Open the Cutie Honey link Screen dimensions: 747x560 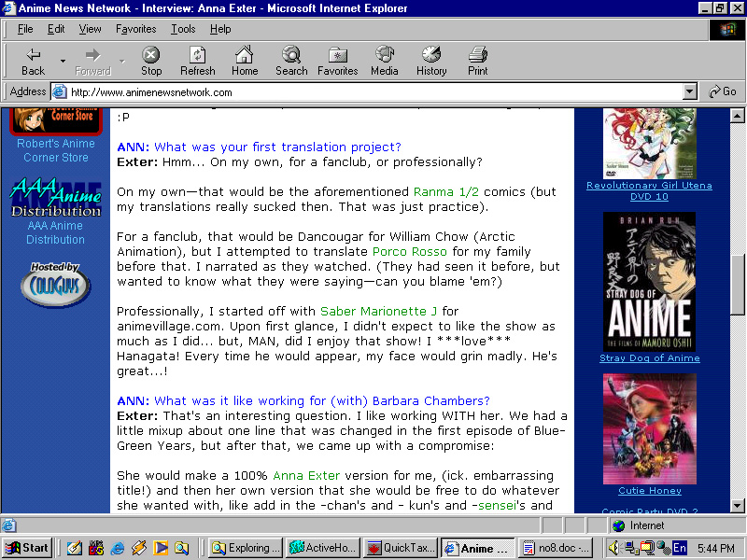tap(649, 491)
